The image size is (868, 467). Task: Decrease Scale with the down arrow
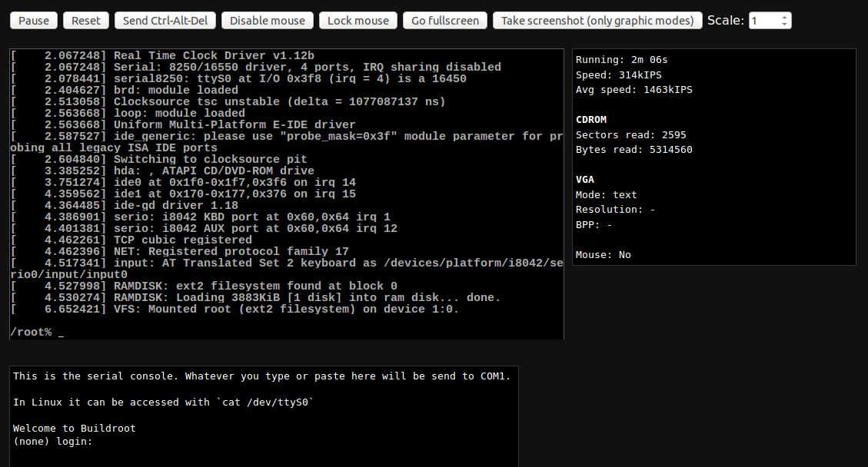pyautogui.click(x=784, y=25)
